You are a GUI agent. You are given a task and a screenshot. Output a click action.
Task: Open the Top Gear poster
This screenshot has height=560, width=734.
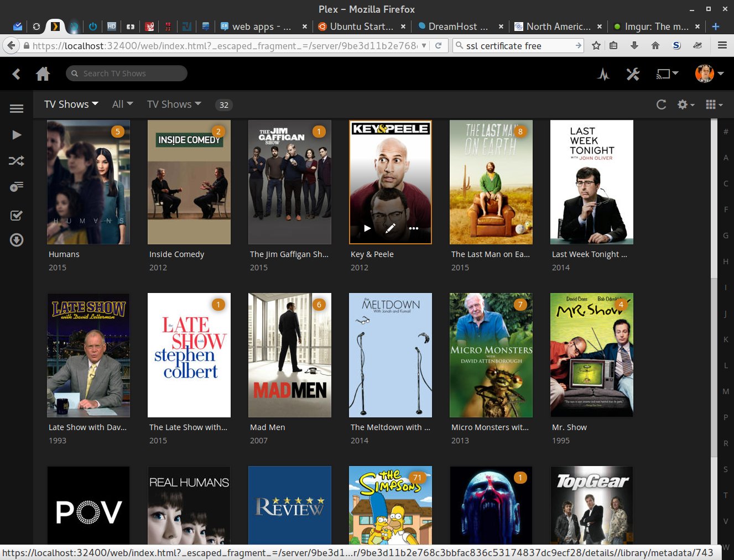click(x=592, y=505)
